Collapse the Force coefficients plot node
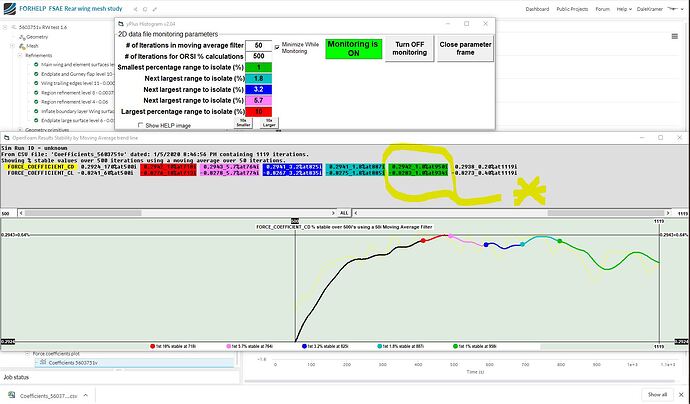 point(27,354)
